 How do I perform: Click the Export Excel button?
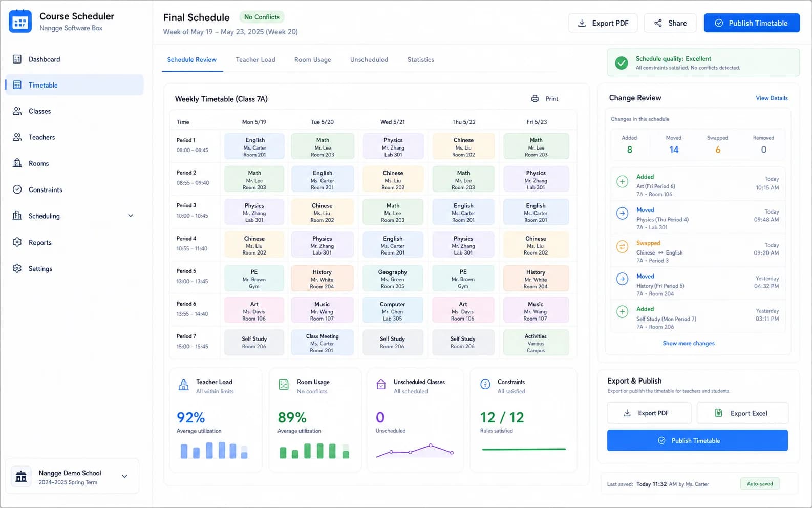[x=742, y=413]
